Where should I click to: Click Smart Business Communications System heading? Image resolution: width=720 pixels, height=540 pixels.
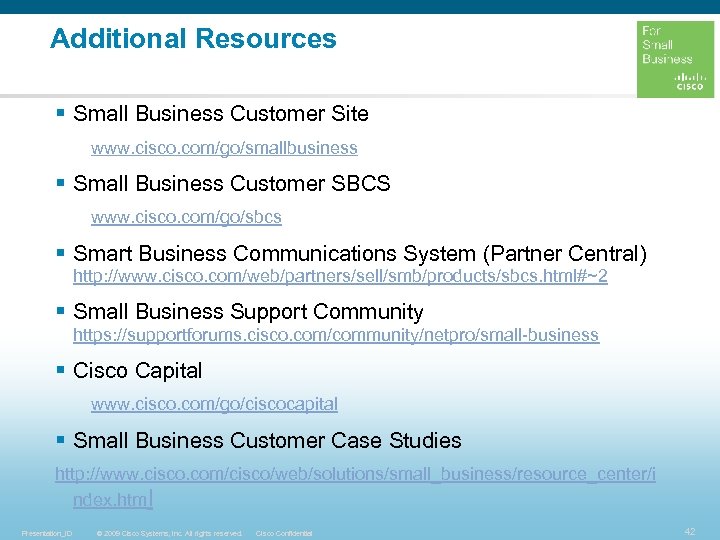point(360,253)
